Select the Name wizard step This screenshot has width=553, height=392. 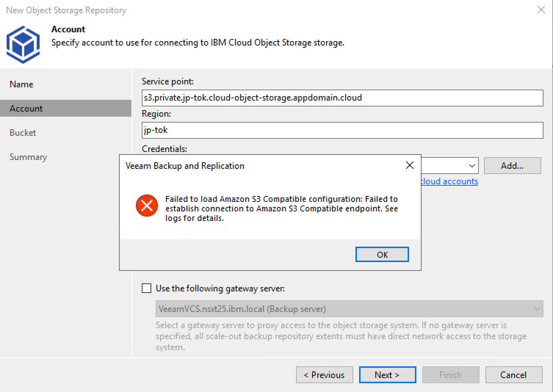coord(21,84)
